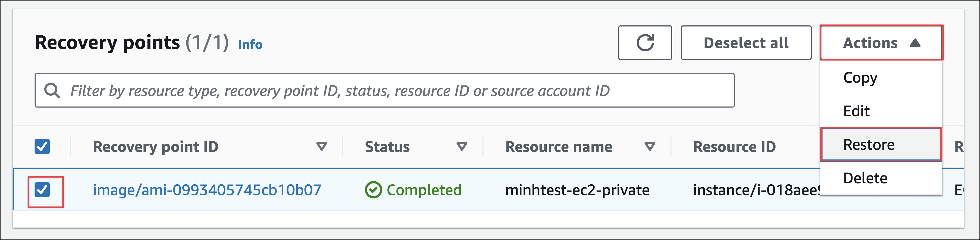Uncheck the ami-0993405745cb10b07 row checkbox

(42, 190)
